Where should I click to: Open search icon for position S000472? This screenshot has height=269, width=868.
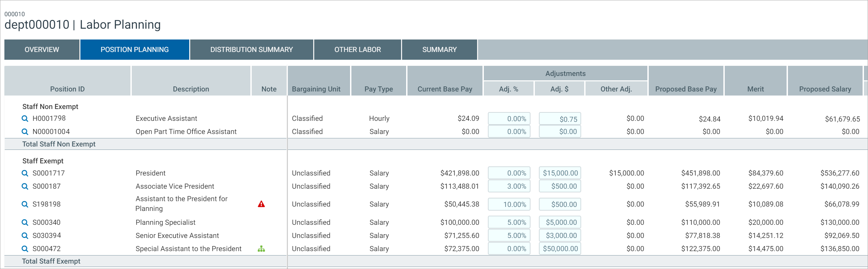[x=25, y=249]
